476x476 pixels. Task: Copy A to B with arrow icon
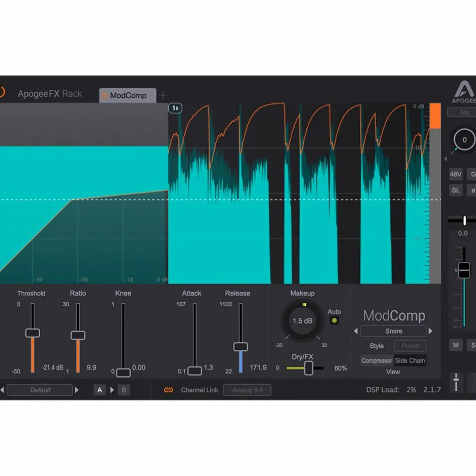point(112,390)
